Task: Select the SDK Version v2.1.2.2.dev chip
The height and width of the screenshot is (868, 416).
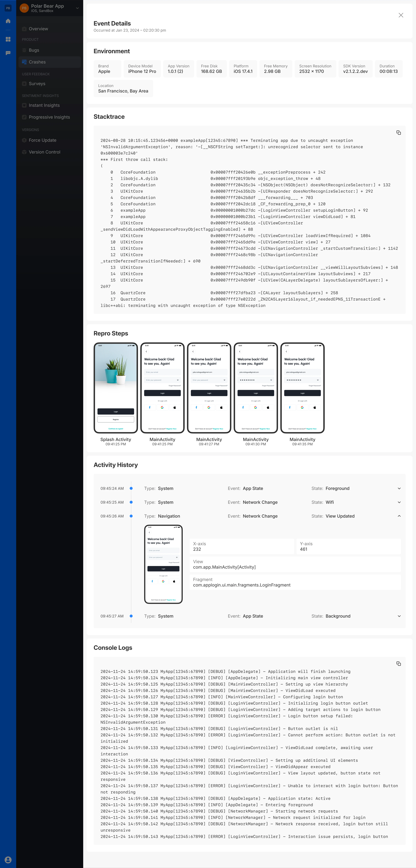Action: (355, 69)
